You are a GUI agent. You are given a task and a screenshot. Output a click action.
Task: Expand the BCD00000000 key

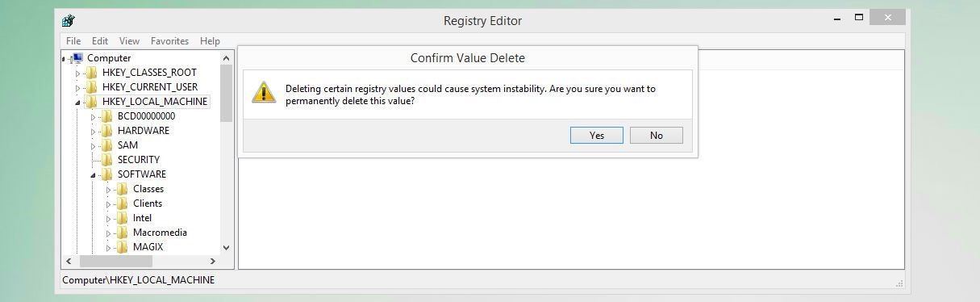click(94, 117)
